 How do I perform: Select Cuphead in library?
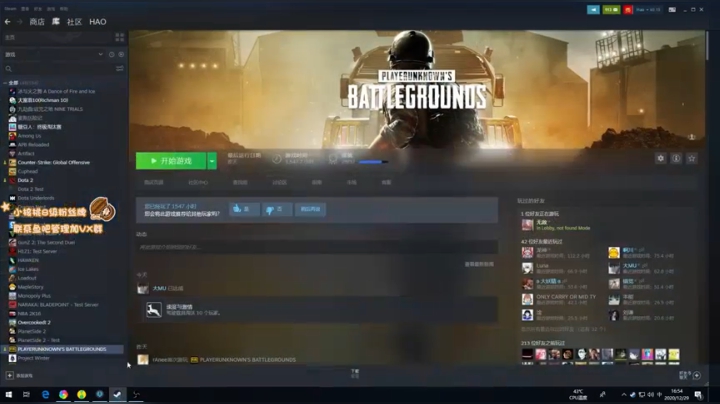coord(28,171)
